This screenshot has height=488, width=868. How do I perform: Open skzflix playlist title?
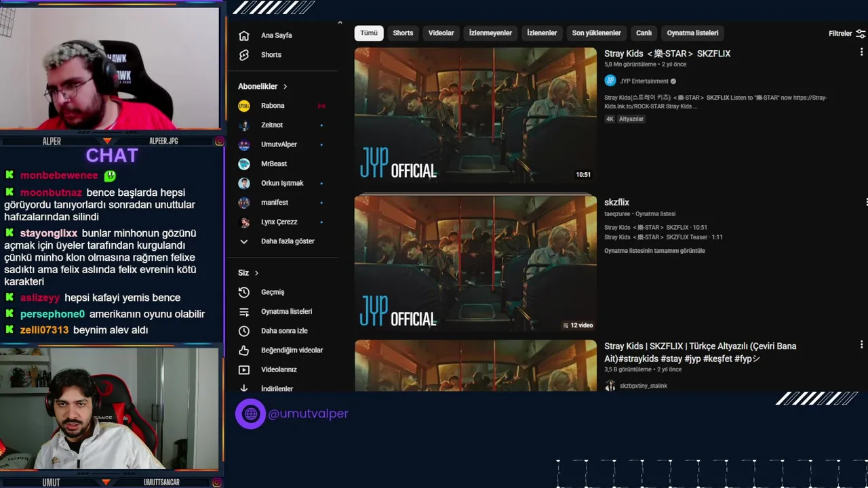click(616, 202)
